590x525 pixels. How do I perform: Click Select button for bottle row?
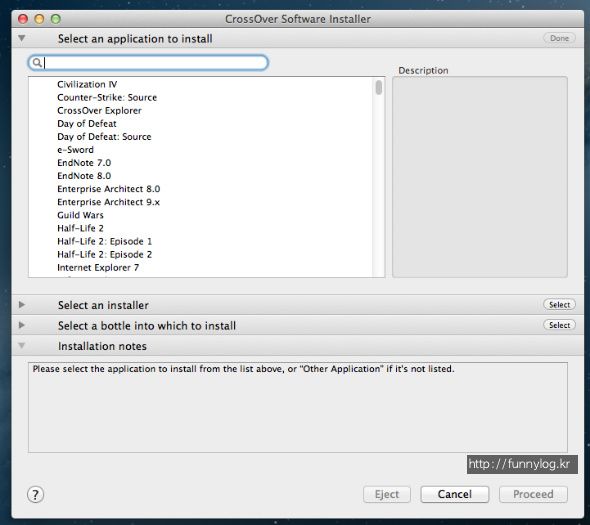559,325
